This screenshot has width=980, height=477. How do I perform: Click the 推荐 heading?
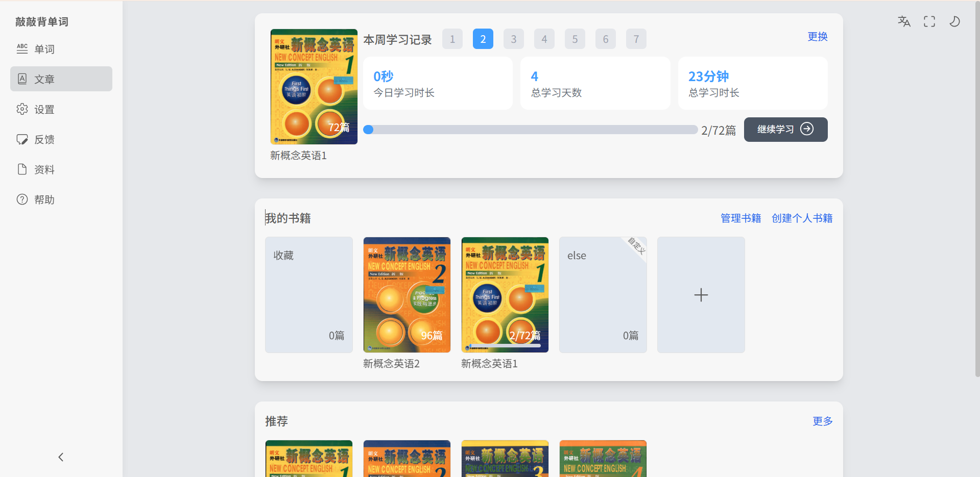(x=276, y=421)
